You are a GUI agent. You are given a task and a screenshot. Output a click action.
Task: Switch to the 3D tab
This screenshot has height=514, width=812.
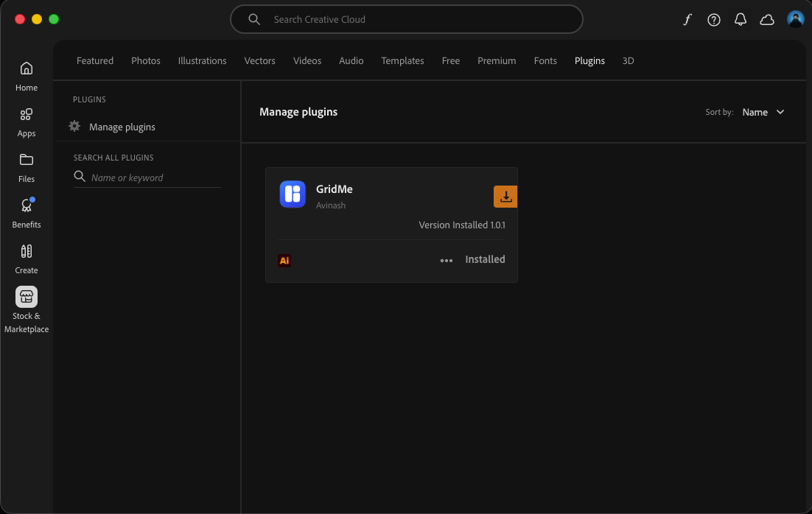coord(628,60)
